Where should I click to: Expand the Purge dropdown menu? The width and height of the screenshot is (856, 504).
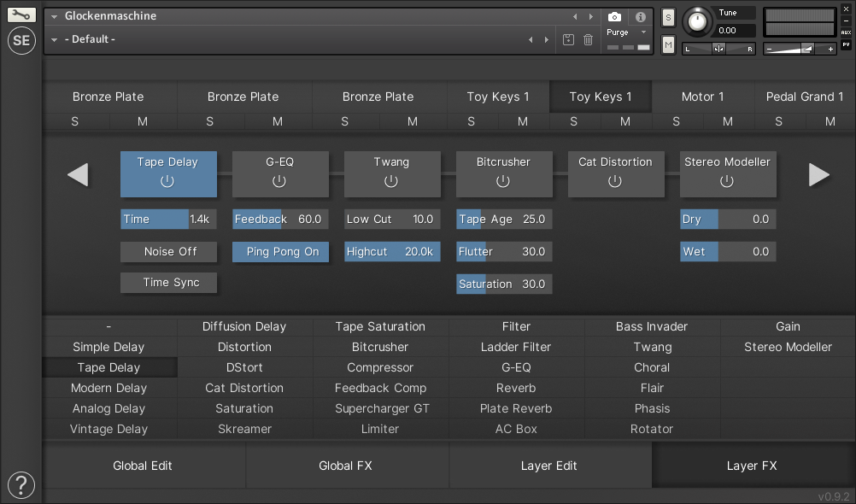643,32
